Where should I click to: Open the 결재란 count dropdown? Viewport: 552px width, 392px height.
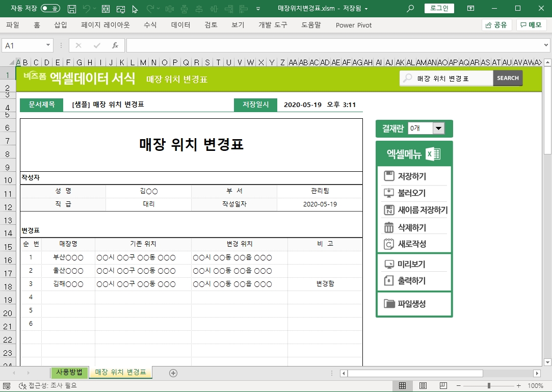[438, 128]
